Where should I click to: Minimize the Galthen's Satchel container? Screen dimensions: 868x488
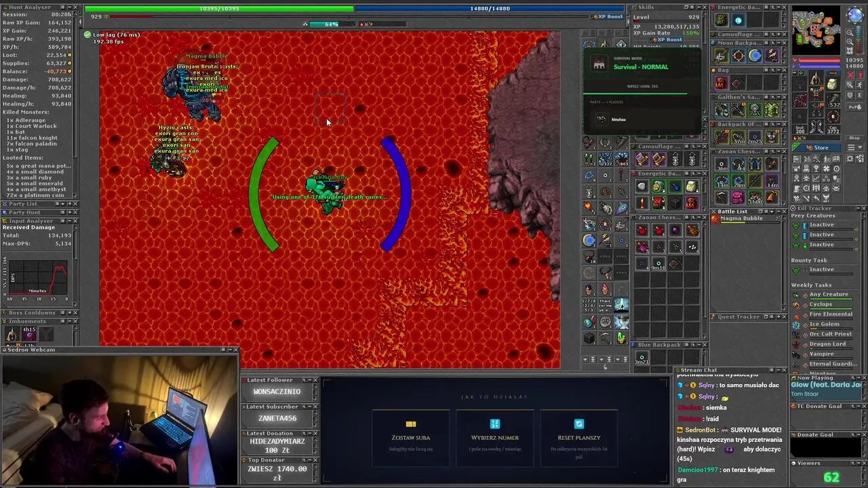pos(778,97)
